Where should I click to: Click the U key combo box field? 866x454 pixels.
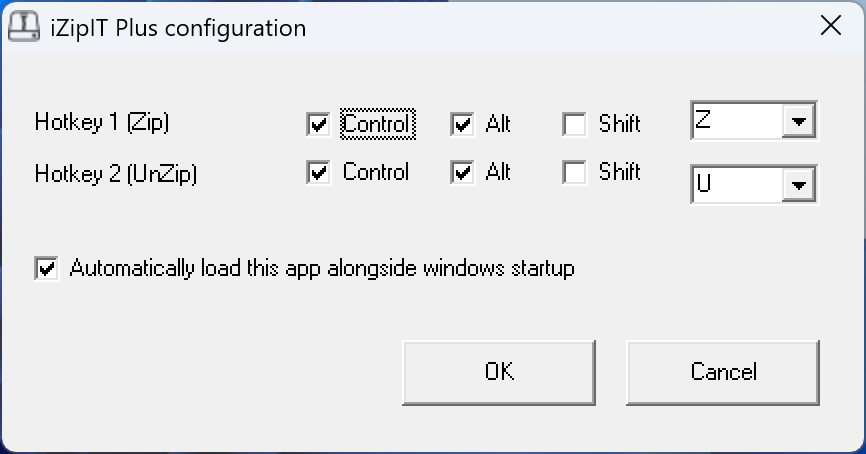point(736,185)
